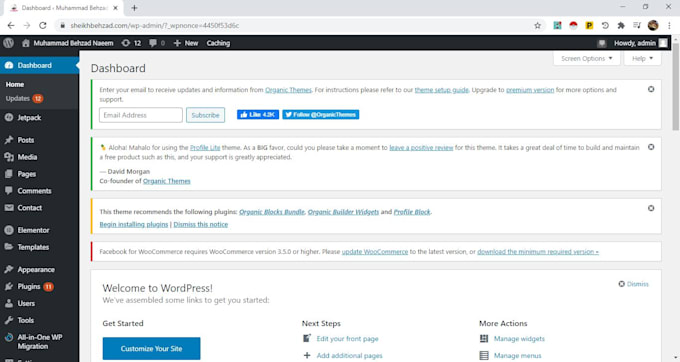Click the Pages icon in sidebar
The height and width of the screenshot is (362, 680).
[x=9, y=174]
